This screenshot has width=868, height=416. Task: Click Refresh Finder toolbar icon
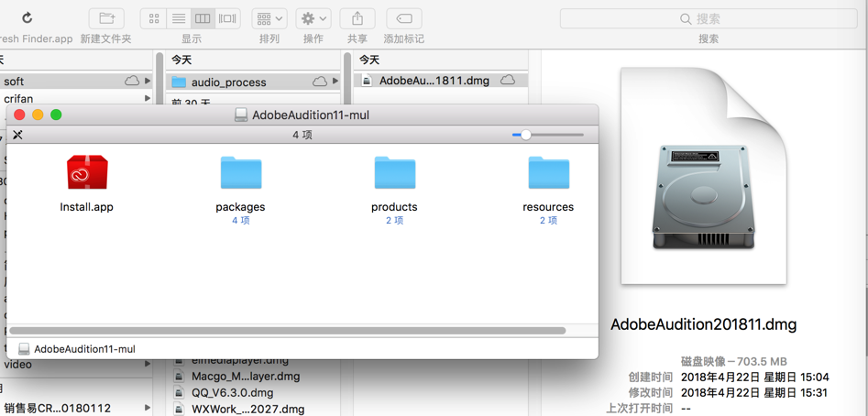coord(27,18)
